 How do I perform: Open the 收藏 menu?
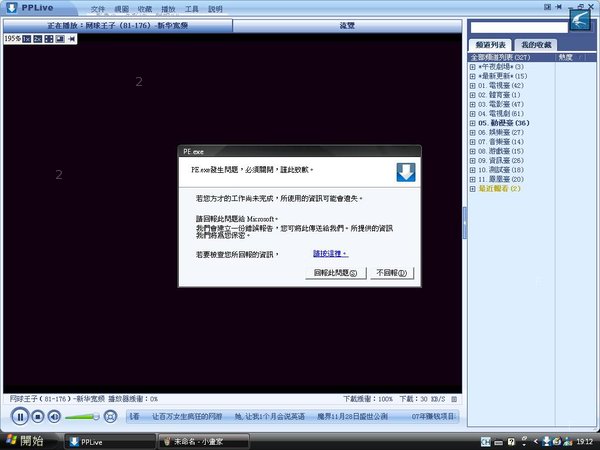coord(145,9)
